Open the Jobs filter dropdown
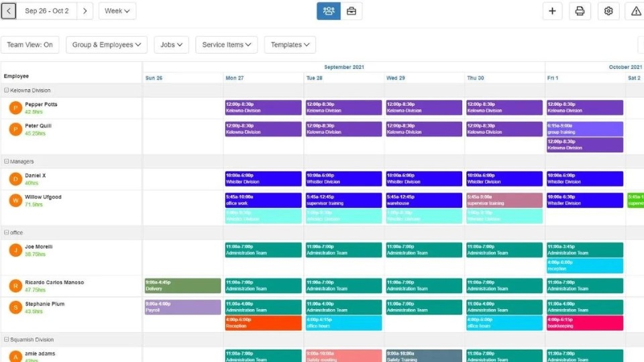 (171, 45)
